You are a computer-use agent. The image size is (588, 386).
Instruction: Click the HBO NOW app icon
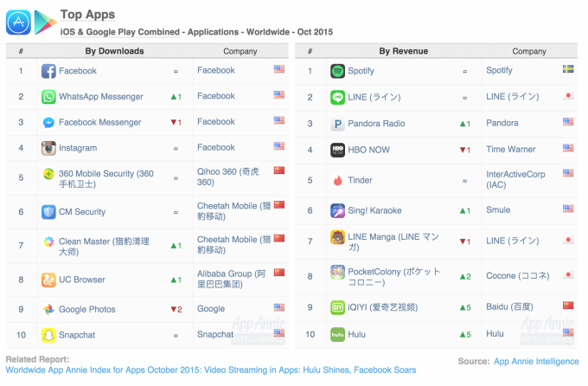[x=337, y=151]
